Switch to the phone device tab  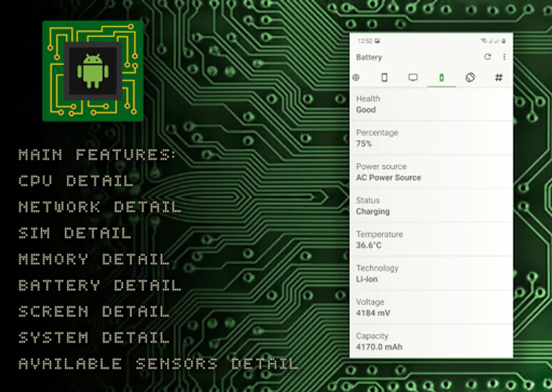384,78
